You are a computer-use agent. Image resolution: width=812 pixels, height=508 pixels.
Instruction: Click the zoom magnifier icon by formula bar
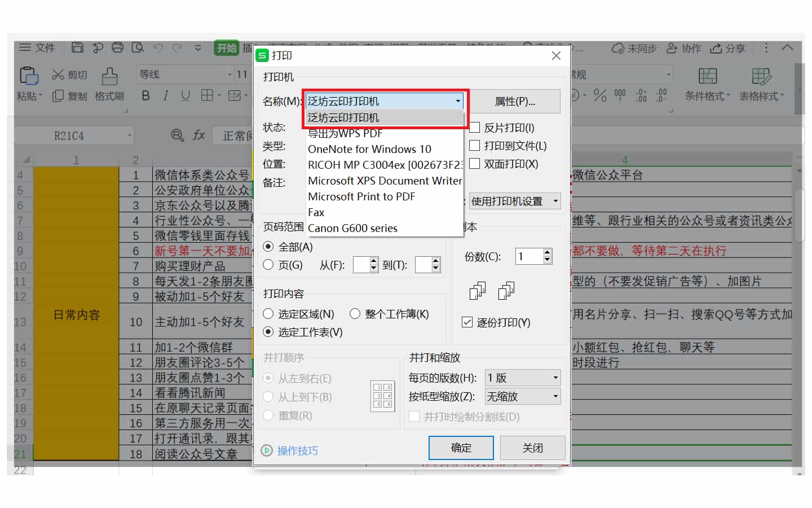click(177, 135)
